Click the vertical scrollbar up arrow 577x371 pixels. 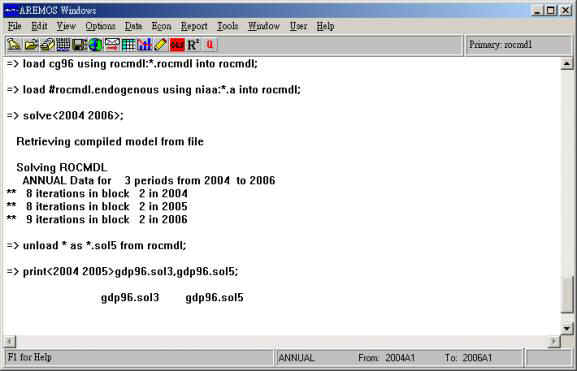coord(567,64)
